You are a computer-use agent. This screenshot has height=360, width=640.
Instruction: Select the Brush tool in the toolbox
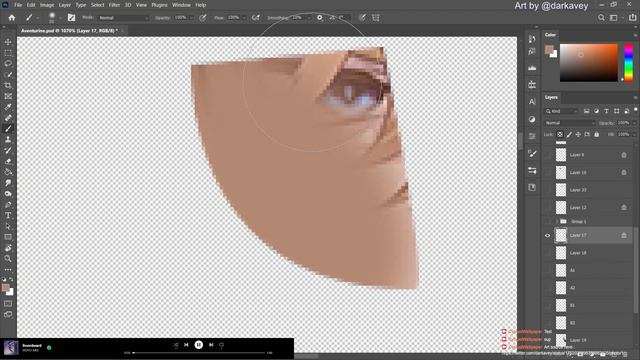8,129
